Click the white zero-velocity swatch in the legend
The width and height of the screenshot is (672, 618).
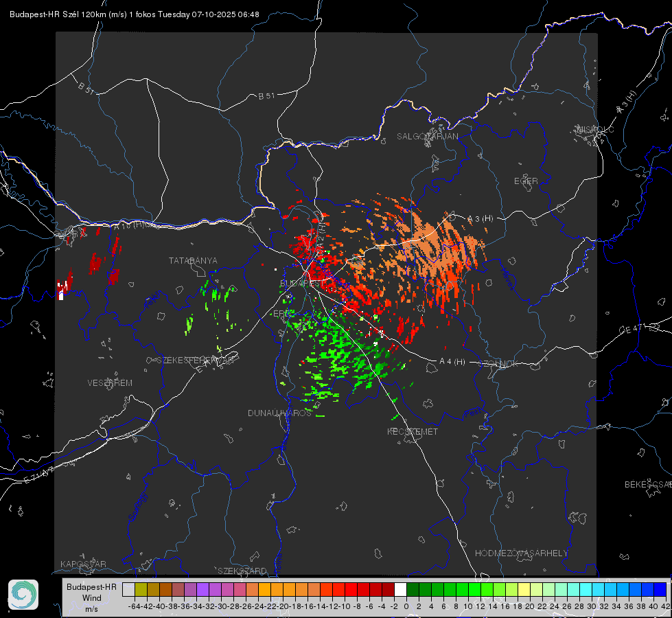(400, 590)
